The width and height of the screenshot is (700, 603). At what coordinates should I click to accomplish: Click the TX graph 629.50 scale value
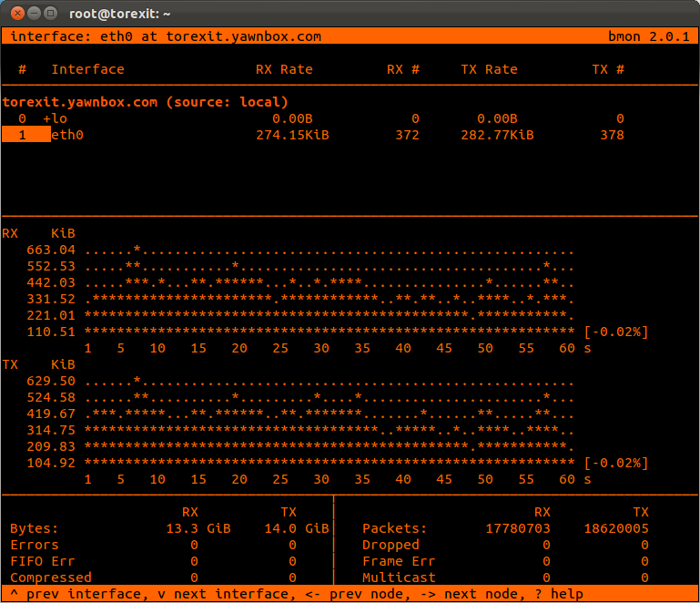51,381
